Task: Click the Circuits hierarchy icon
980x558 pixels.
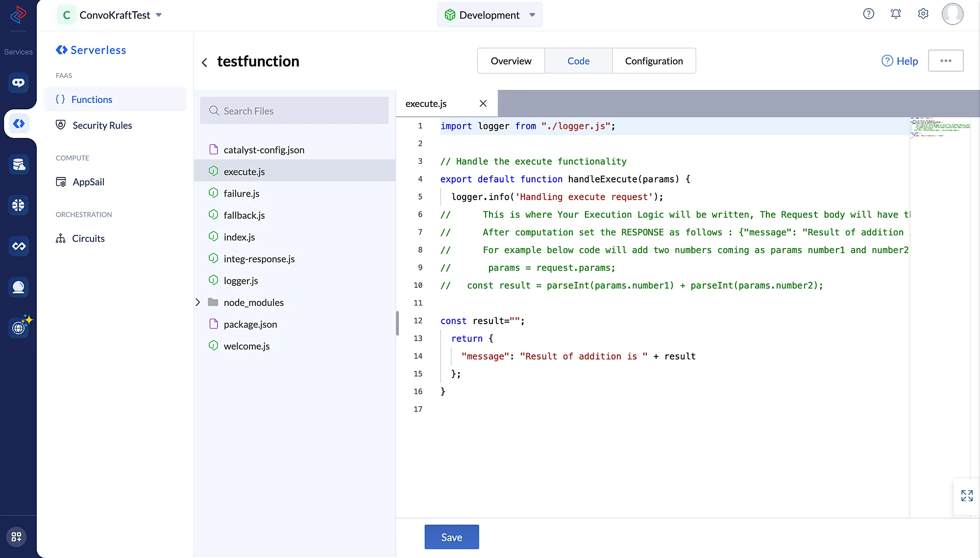Action: click(x=60, y=238)
